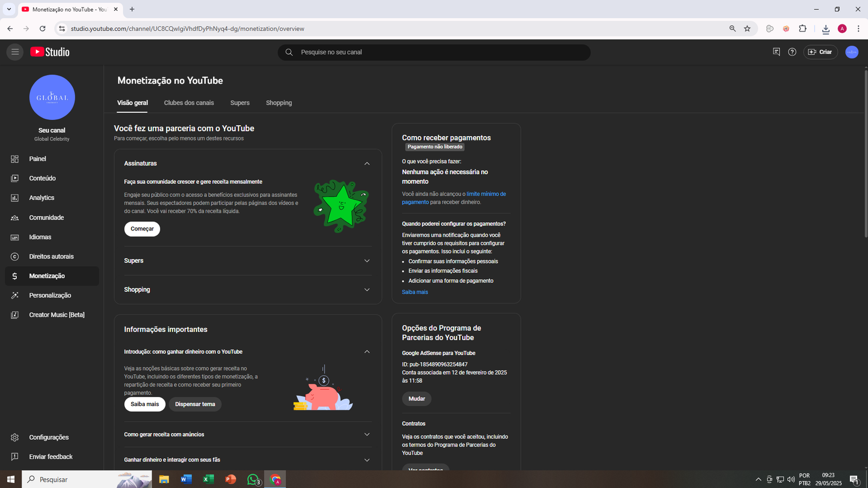
Task: Expand the Shopping section chevron
Action: coord(367,290)
